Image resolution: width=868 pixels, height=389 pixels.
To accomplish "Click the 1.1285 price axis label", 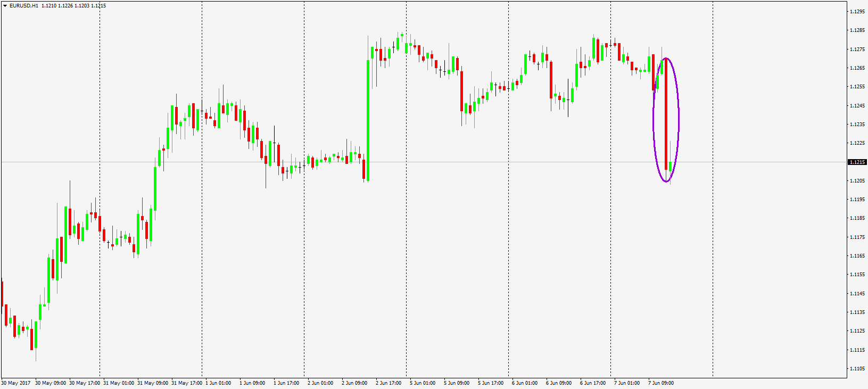I will (857, 30).
